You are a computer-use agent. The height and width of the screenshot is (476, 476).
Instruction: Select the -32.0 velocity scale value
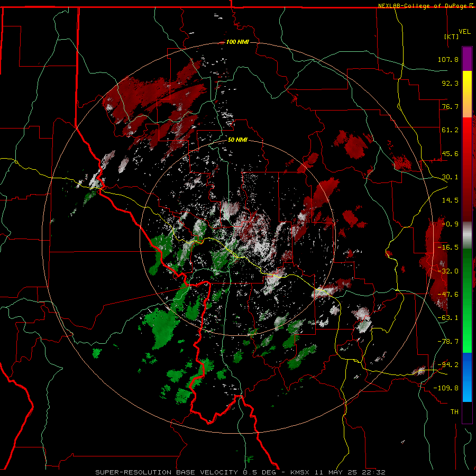[448, 271]
